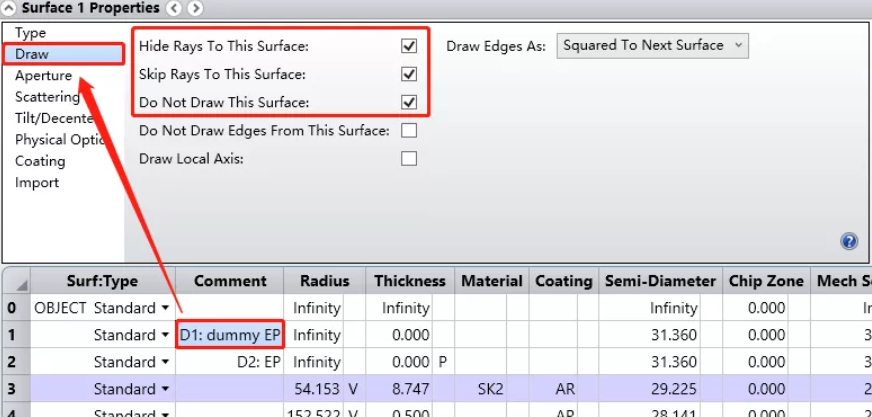Go to next surface arrow
Image resolution: width=872 pixels, height=417 pixels.
click(194, 8)
